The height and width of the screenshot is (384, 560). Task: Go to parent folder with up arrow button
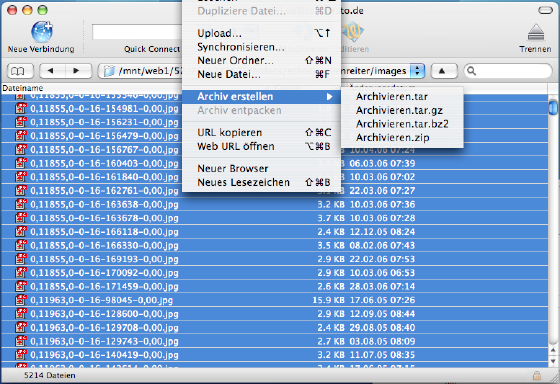[444, 71]
